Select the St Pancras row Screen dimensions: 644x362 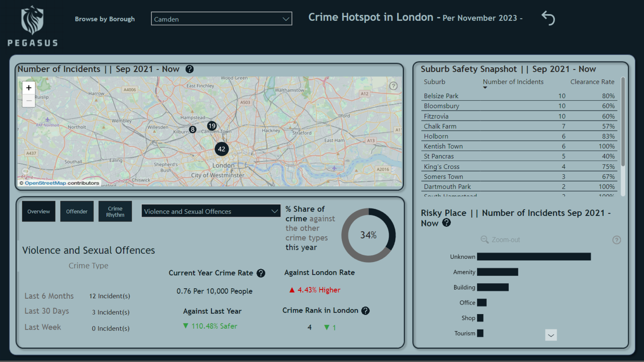tap(519, 157)
